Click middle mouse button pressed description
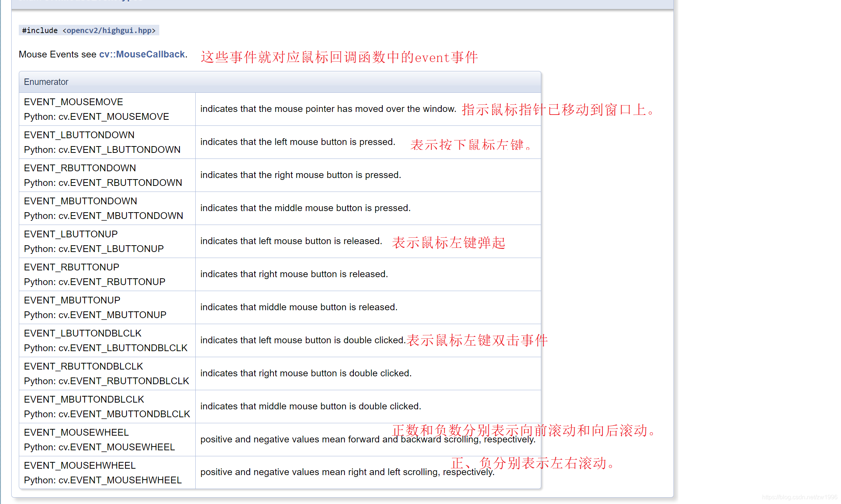Image resolution: width=841 pixels, height=504 pixels. (305, 208)
